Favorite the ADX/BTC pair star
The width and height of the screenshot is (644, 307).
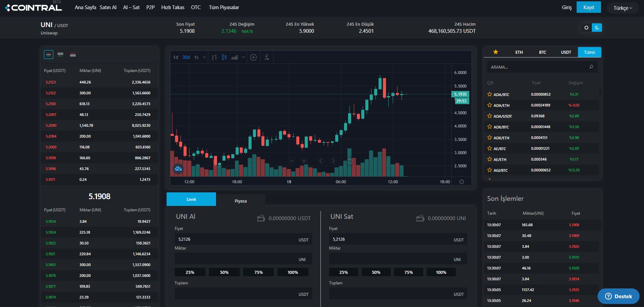click(490, 127)
